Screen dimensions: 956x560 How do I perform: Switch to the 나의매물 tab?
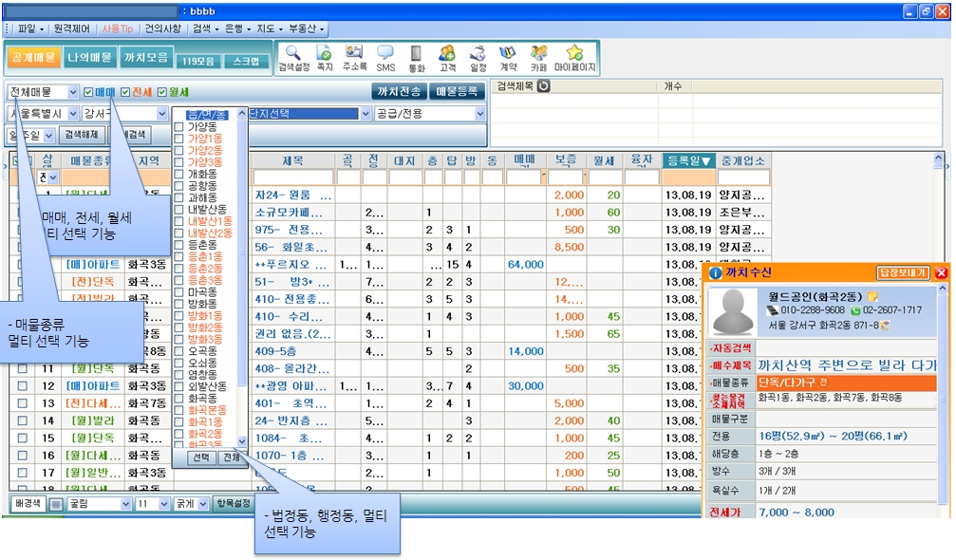90,58
